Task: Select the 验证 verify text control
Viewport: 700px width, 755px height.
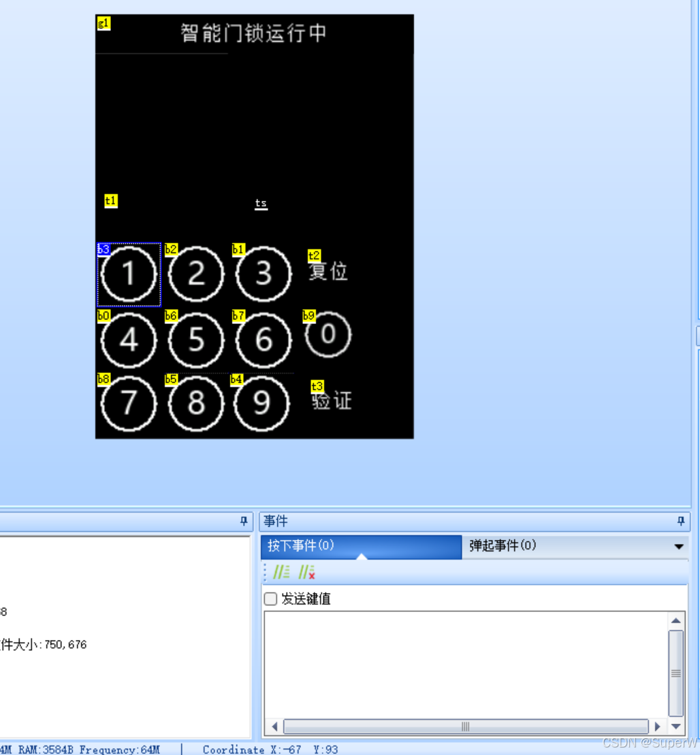Action: [332, 400]
